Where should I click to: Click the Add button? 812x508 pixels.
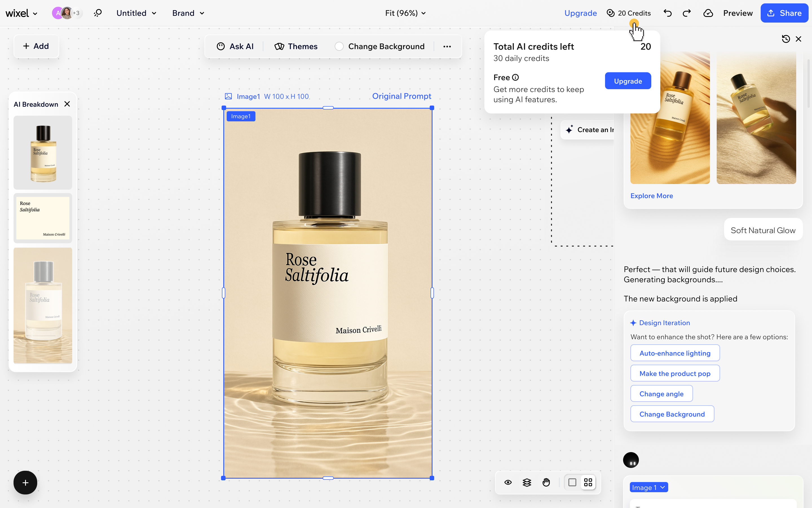point(36,46)
